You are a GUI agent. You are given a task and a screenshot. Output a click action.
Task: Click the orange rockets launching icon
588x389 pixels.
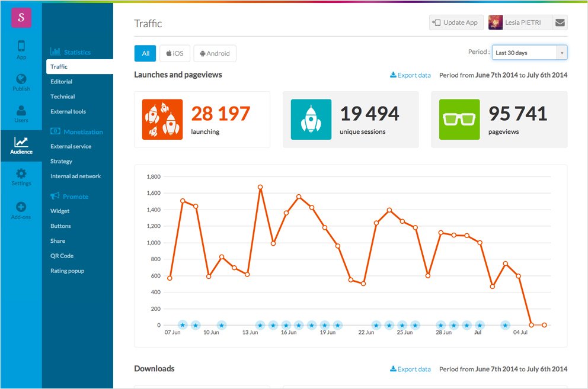click(162, 120)
